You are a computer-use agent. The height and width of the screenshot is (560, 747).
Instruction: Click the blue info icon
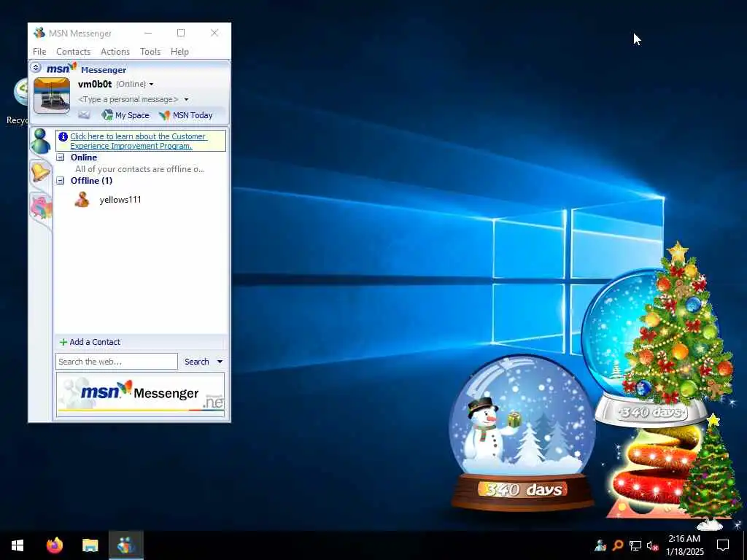63,136
